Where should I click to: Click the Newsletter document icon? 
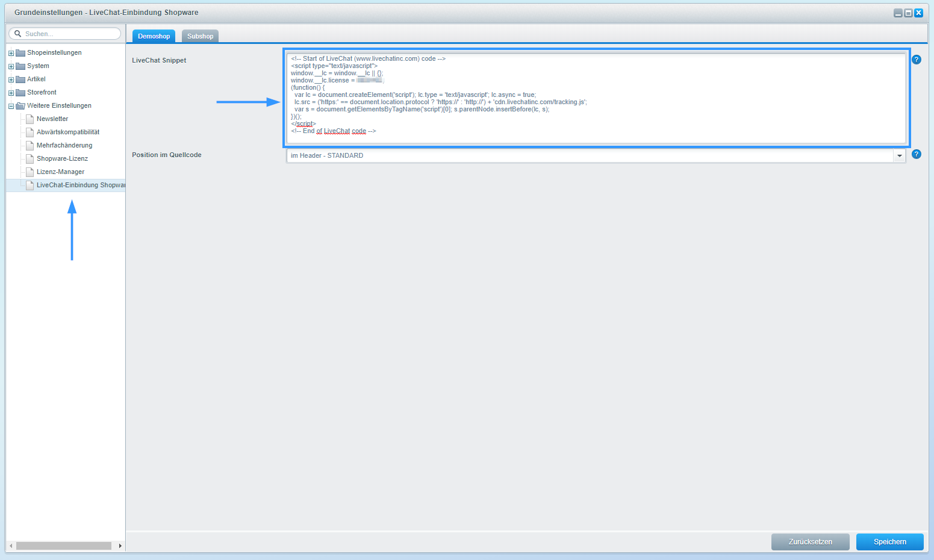pyautogui.click(x=30, y=119)
